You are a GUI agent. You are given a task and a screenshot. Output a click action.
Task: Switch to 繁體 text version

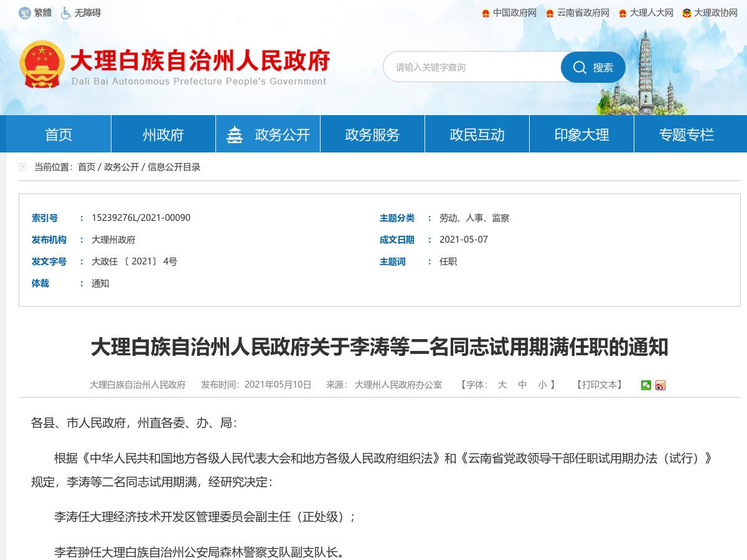click(43, 12)
